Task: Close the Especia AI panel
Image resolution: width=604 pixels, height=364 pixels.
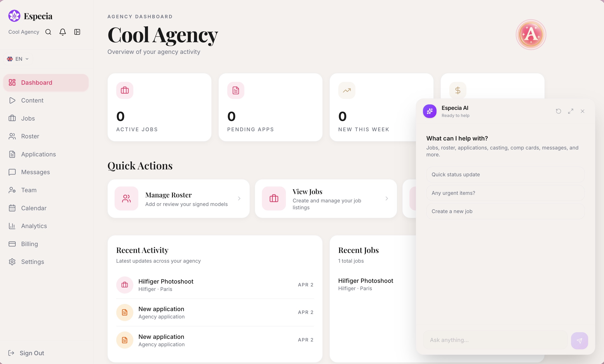Action: click(583, 111)
